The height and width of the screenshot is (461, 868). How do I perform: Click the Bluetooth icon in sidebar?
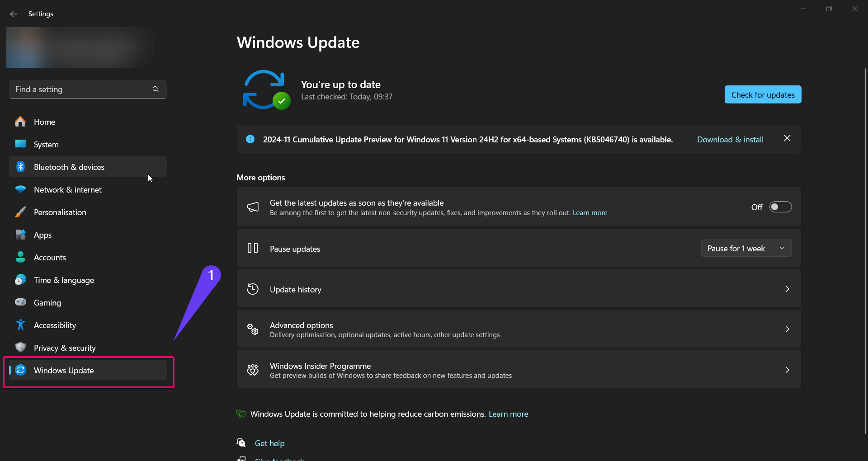[20, 167]
